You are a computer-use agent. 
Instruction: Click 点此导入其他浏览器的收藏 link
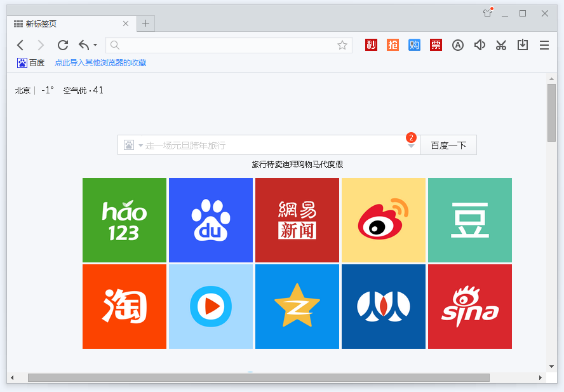point(100,63)
